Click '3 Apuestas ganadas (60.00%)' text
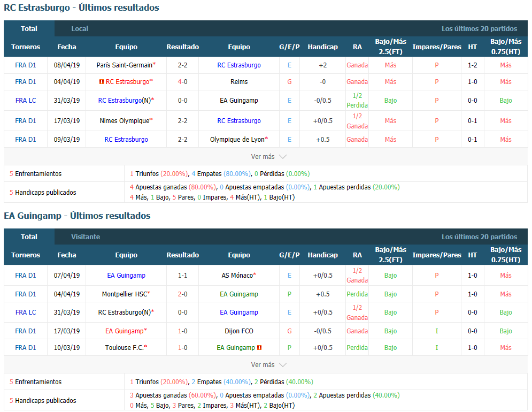Screen dimensions: 532x412 tap(173, 395)
